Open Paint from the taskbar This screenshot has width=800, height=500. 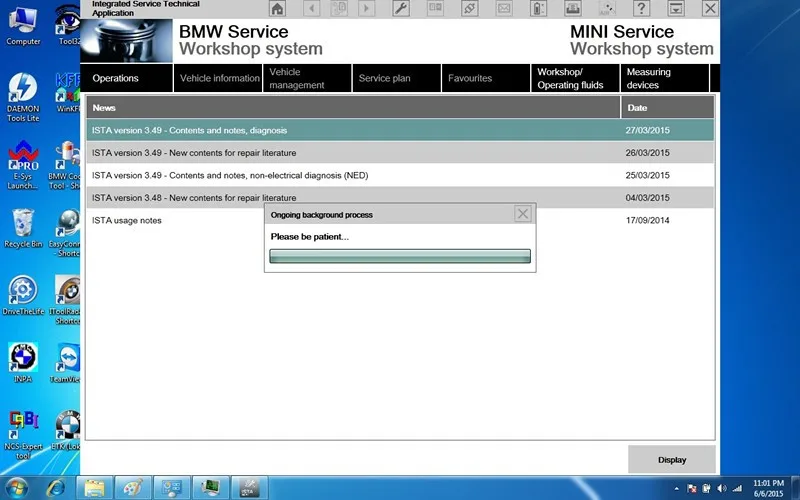(133, 488)
